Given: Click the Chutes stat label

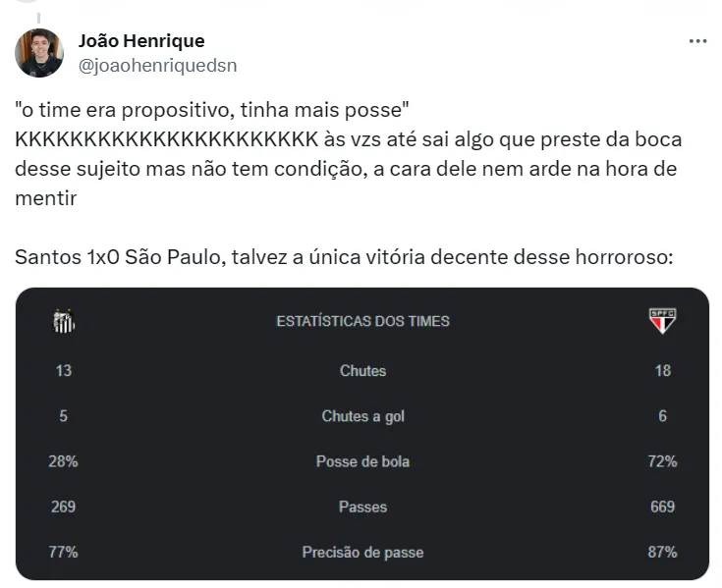Looking at the screenshot, I should [x=362, y=371].
